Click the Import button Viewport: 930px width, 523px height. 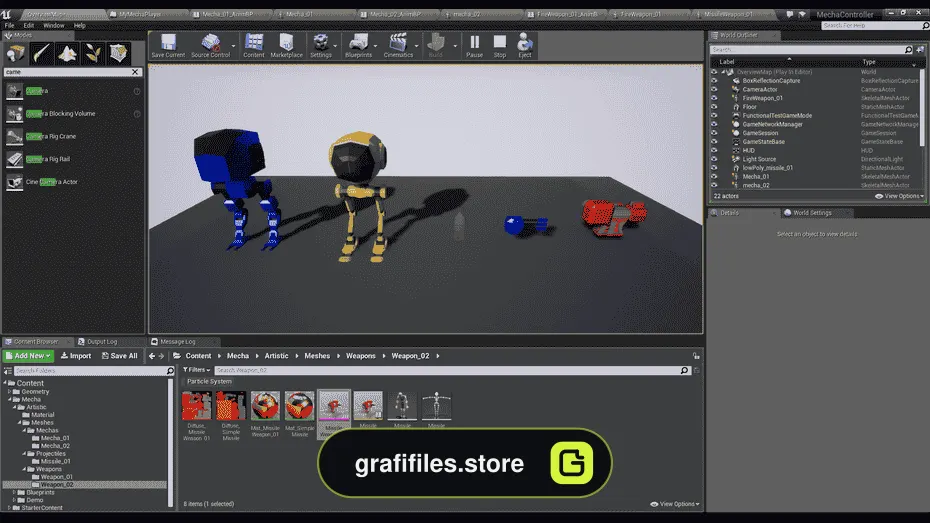click(x=76, y=356)
